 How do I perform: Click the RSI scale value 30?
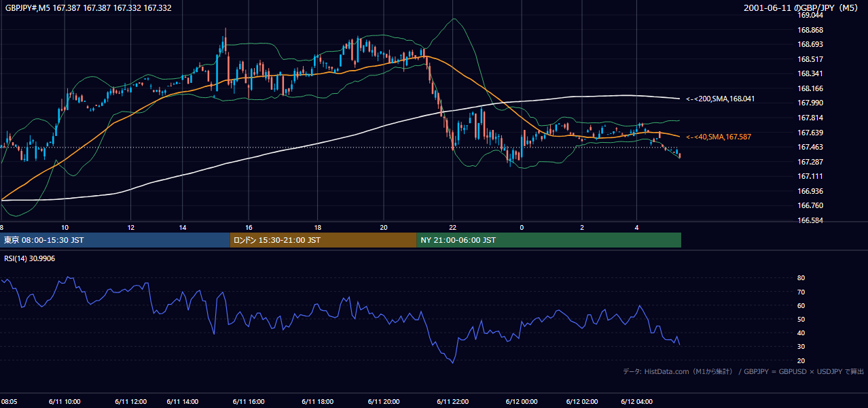pyautogui.click(x=801, y=347)
